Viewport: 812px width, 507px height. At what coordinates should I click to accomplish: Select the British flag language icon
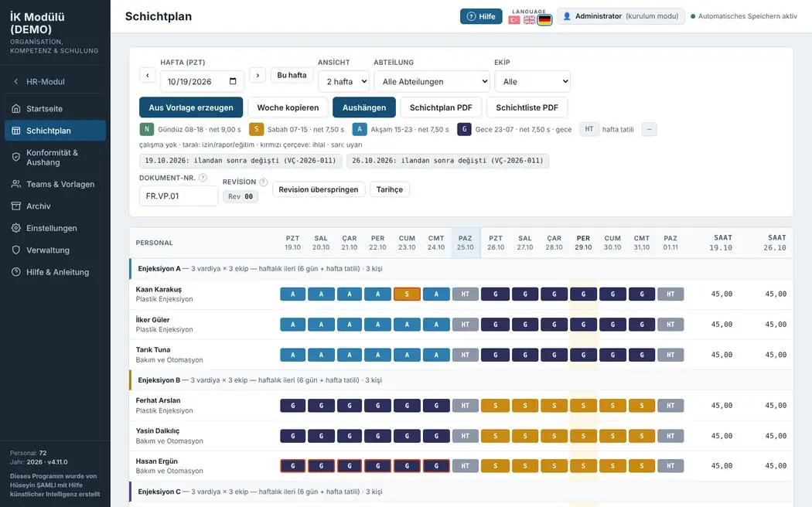529,20
